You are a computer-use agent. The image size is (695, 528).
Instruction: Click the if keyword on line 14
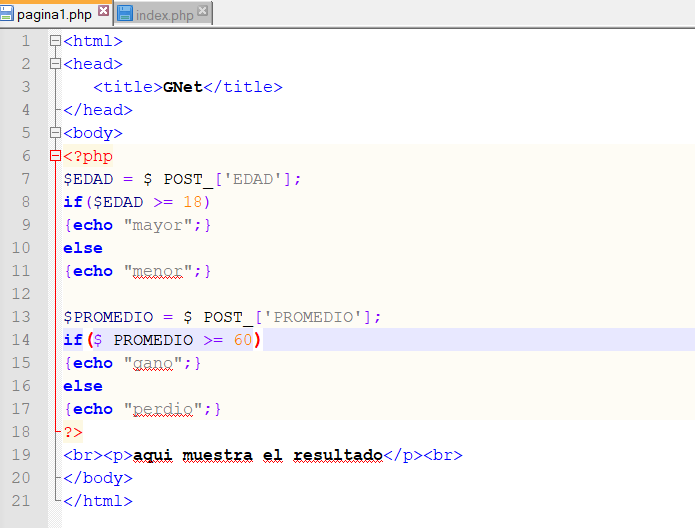point(73,340)
